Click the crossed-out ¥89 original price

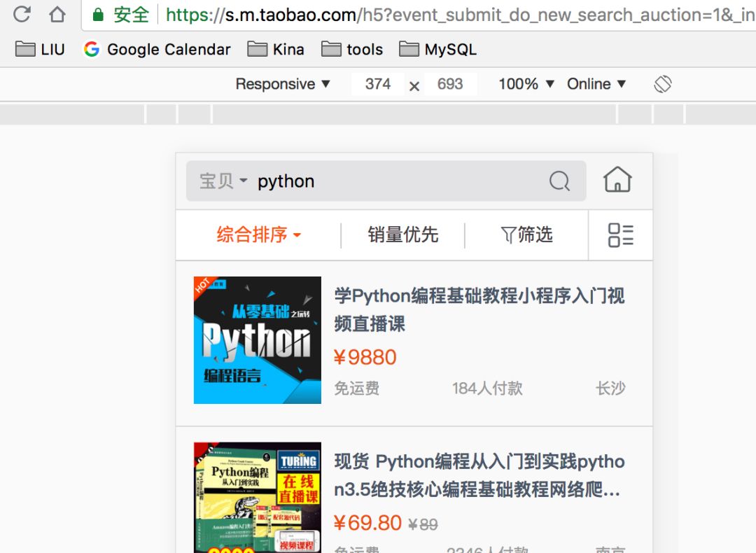(x=423, y=524)
